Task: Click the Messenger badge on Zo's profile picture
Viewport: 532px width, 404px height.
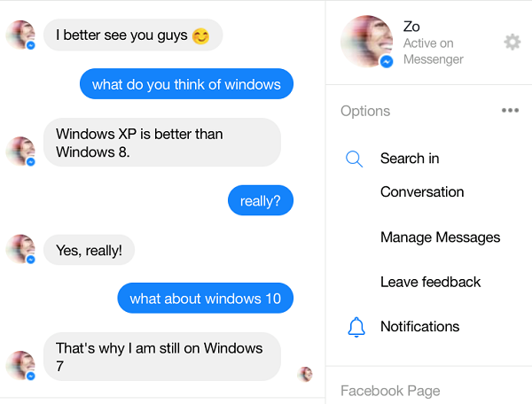Action: 387,62
